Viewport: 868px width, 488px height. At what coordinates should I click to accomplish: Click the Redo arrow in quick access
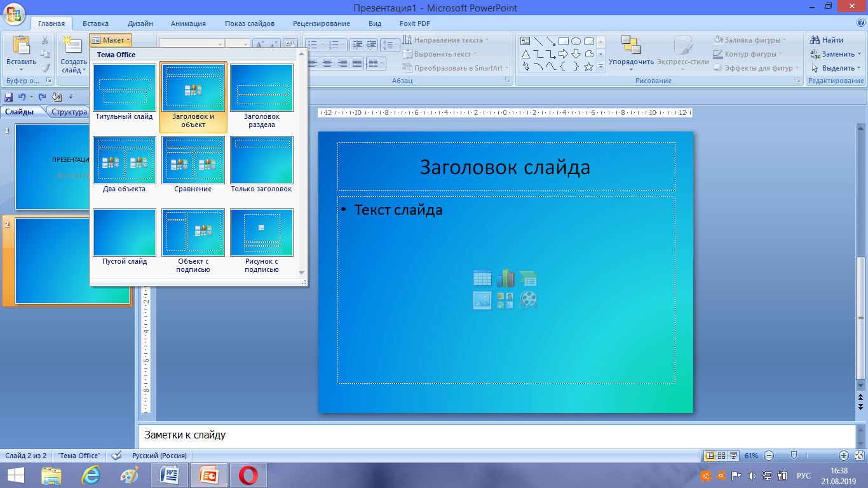click(x=43, y=97)
